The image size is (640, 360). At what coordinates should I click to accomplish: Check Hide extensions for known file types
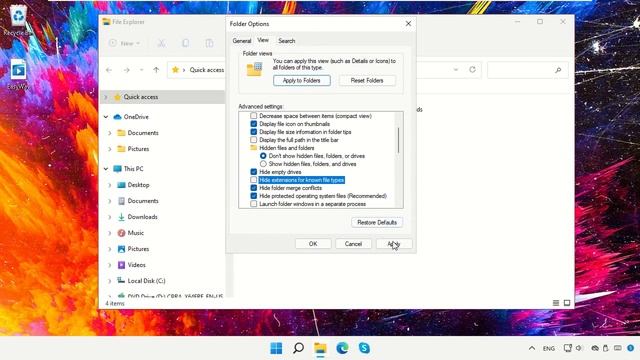pyautogui.click(x=253, y=180)
